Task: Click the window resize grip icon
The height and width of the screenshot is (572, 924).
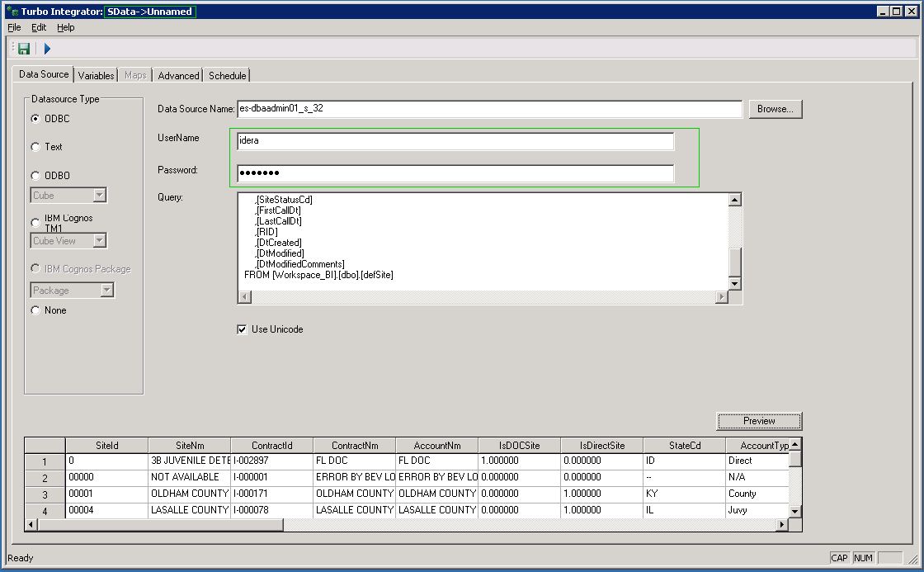Action: pos(912,559)
